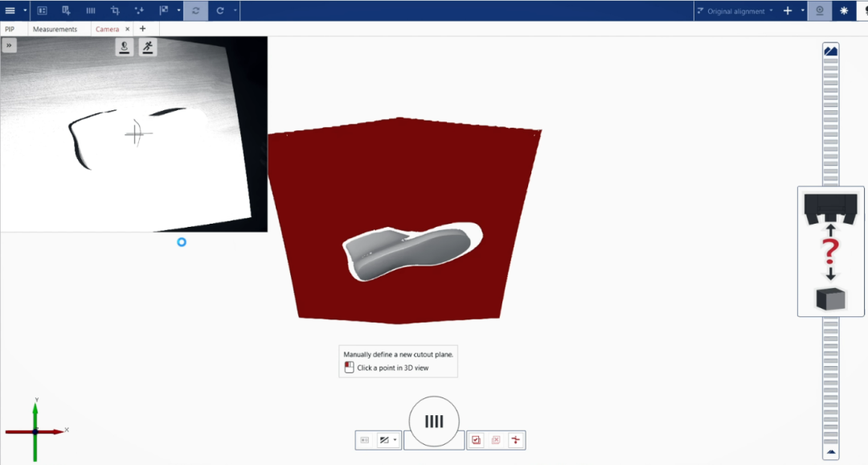Switch to the PIP tab
This screenshot has height=465, width=868.
[x=10, y=29]
